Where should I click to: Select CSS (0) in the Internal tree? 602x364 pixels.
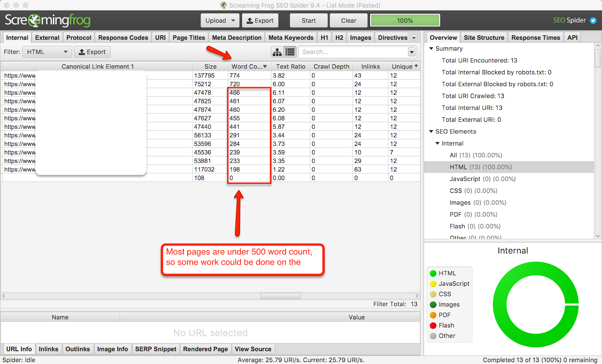coord(473,191)
